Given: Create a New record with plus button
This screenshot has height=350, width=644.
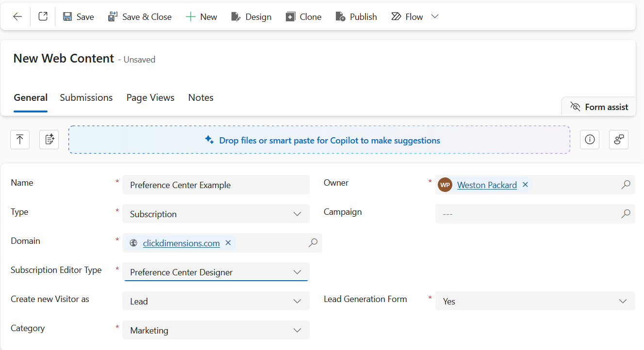Looking at the screenshot, I should pos(201,16).
